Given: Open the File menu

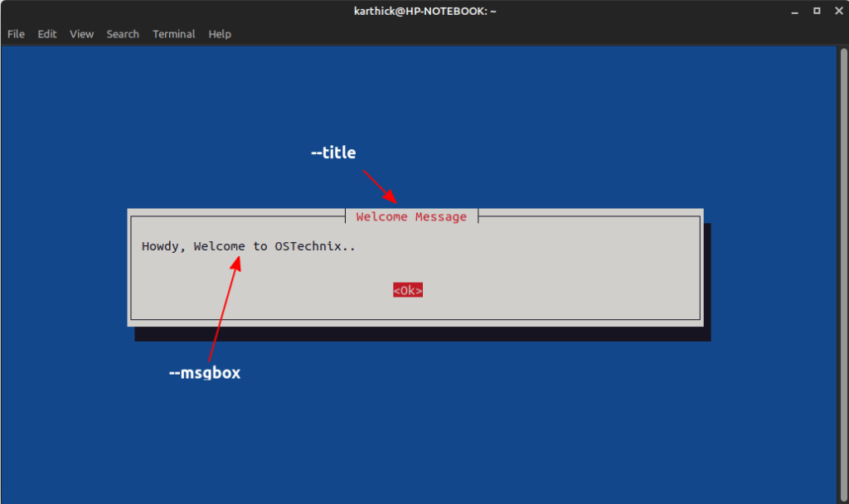Looking at the screenshot, I should tap(16, 34).
